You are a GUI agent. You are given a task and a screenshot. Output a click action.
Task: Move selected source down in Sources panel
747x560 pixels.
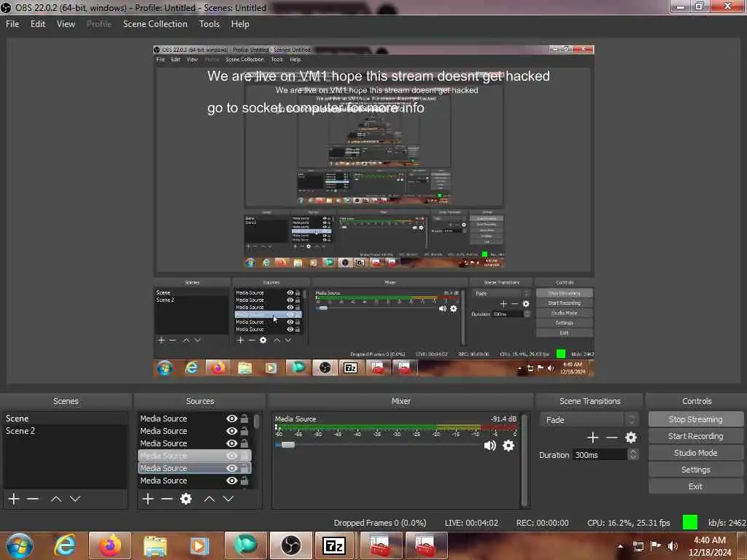click(228, 499)
